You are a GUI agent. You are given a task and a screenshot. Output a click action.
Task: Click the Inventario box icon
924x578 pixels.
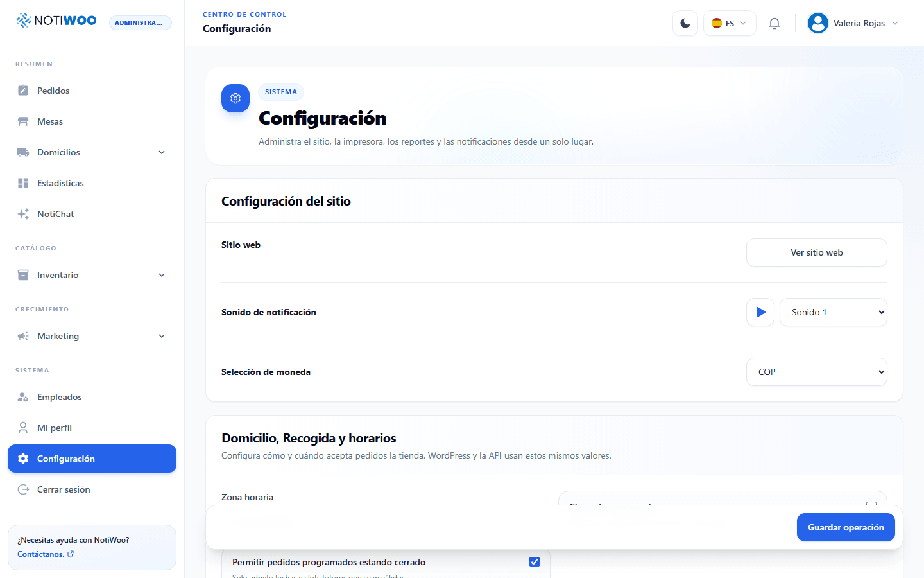(x=23, y=275)
